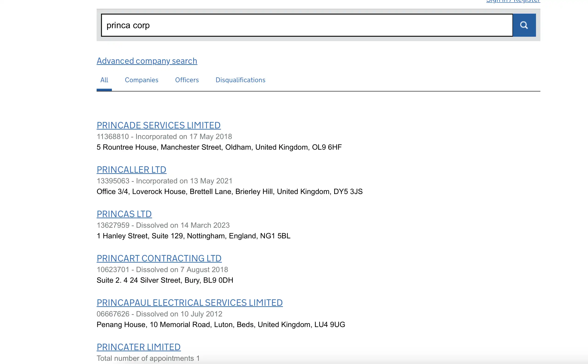Select text '11368810 - Incorporated on 17 May 2018'
Image resolution: width=588 pixels, height=364 pixels.
pyautogui.click(x=164, y=136)
